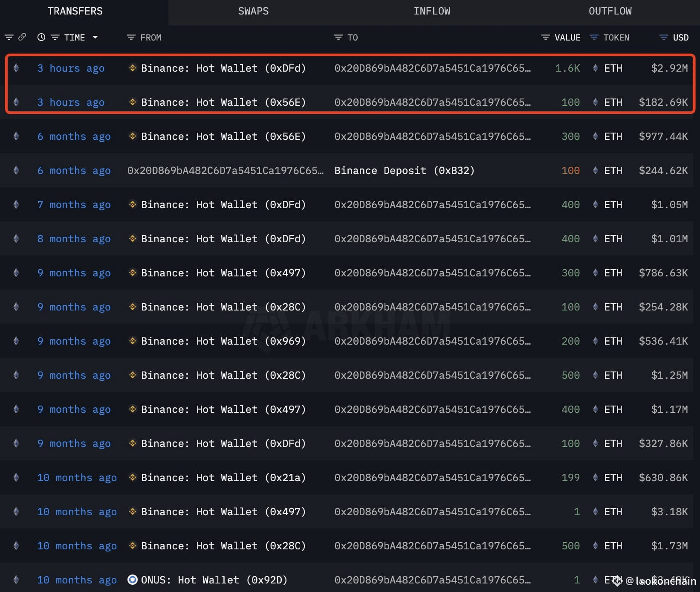Open Binance: Hot Wallet (0x21a) entity
700x592 pixels.
pyautogui.click(x=223, y=478)
